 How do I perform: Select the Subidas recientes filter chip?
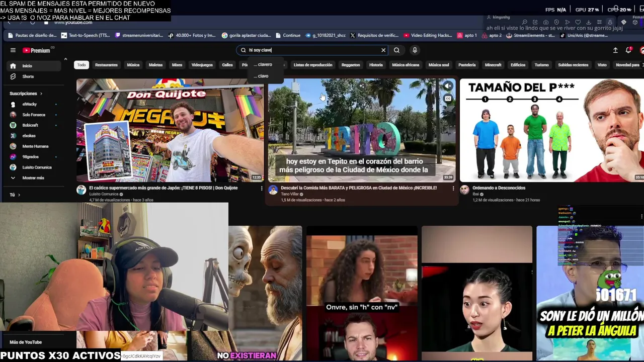click(573, 65)
